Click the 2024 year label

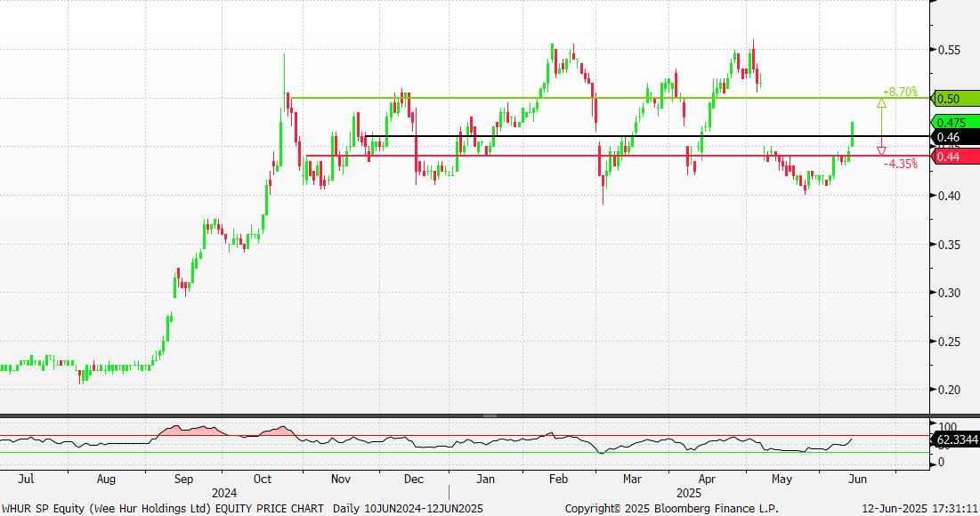(224, 493)
